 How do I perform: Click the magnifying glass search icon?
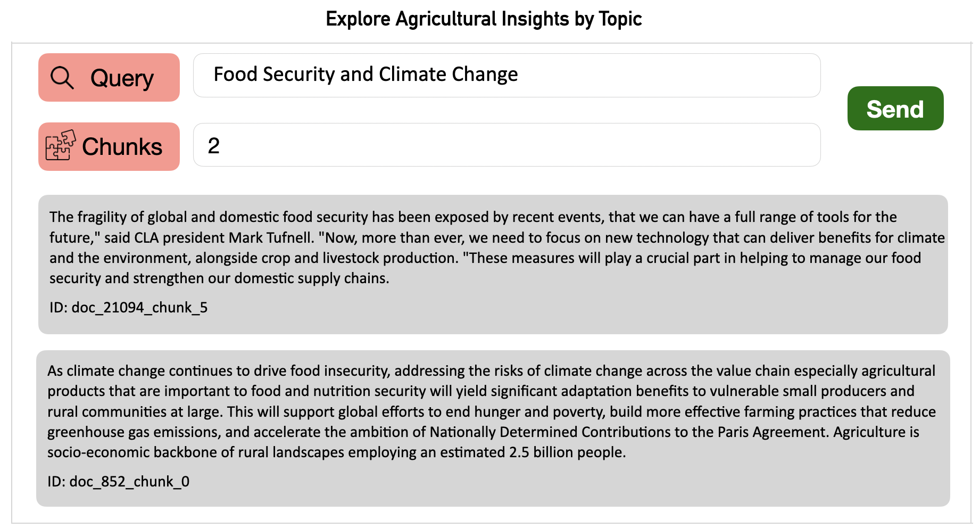click(62, 78)
